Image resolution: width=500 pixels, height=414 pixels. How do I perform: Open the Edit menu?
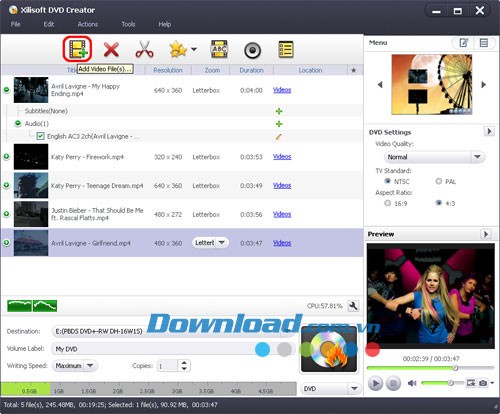(x=49, y=24)
